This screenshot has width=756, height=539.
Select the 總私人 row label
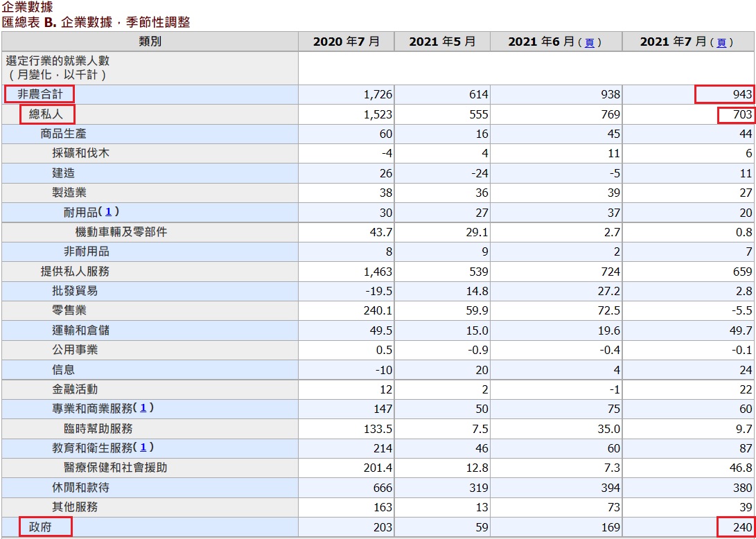click(x=45, y=114)
